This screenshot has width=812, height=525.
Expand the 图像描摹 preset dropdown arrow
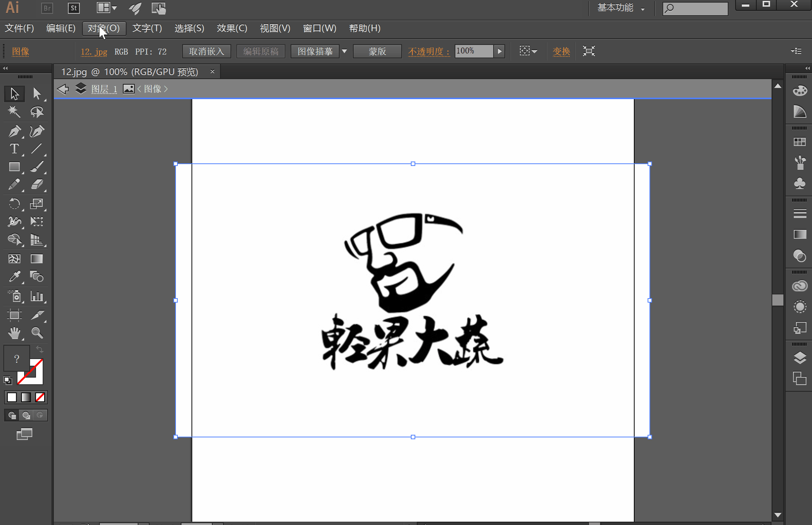point(344,51)
